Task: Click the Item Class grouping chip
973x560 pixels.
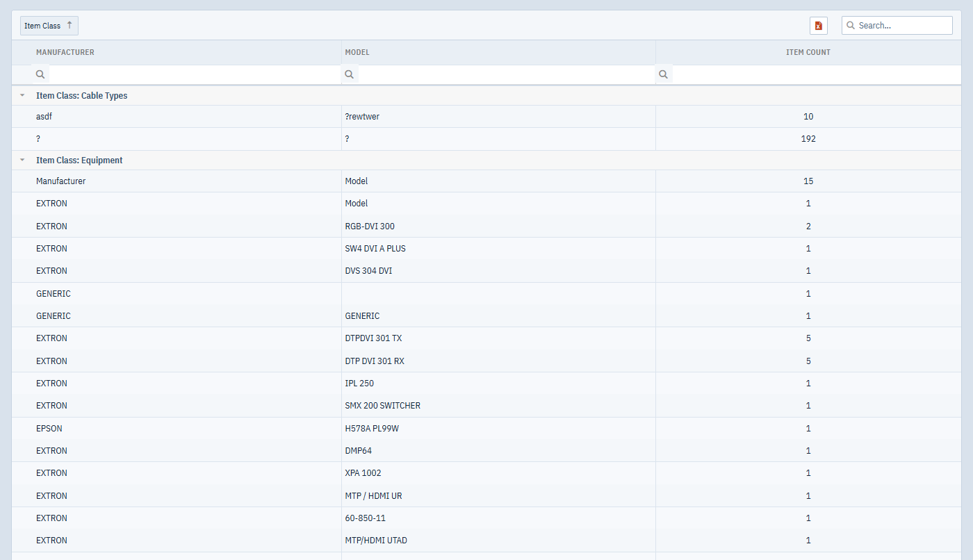Action: point(49,26)
